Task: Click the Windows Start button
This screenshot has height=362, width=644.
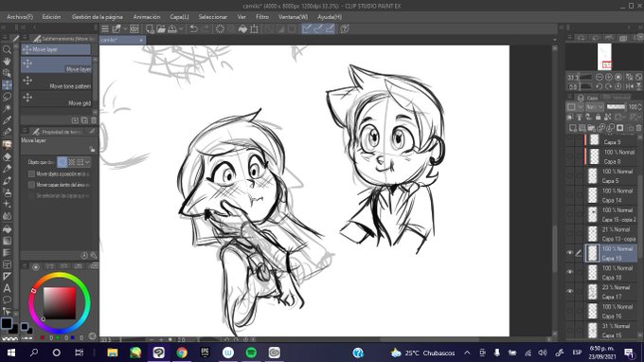Action: click(11, 353)
